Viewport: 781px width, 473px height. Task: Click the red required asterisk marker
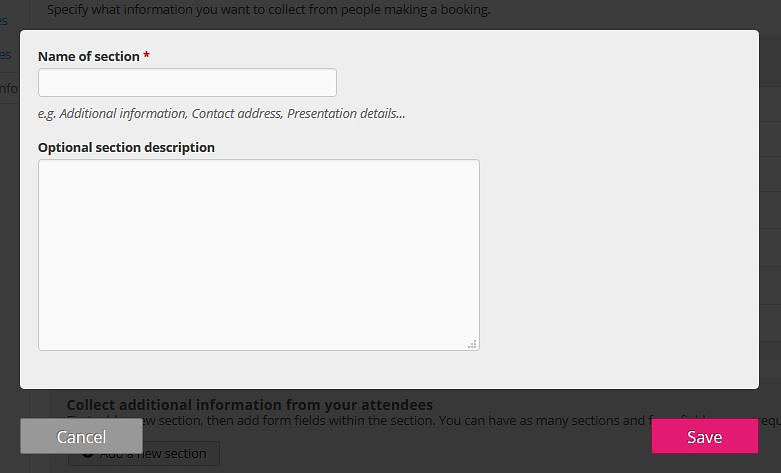point(146,55)
